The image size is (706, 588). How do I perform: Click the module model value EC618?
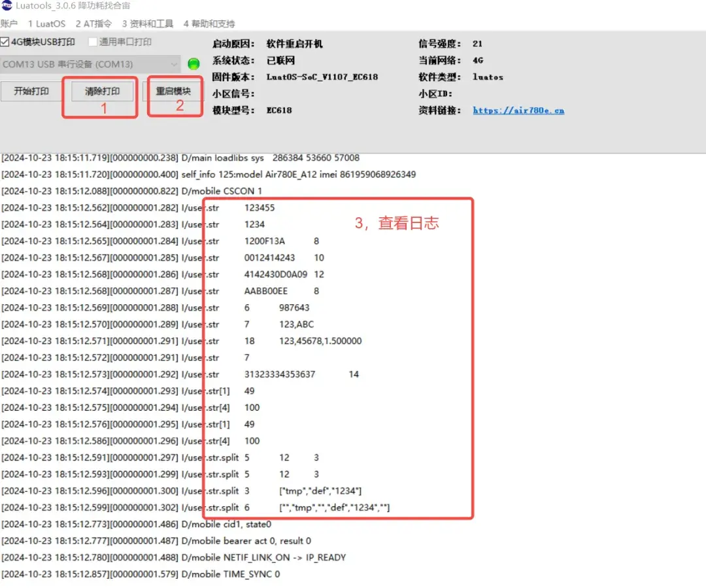279,111
